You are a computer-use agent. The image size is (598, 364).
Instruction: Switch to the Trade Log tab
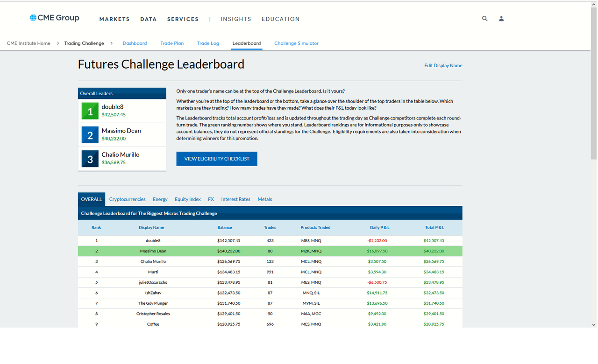(208, 43)
